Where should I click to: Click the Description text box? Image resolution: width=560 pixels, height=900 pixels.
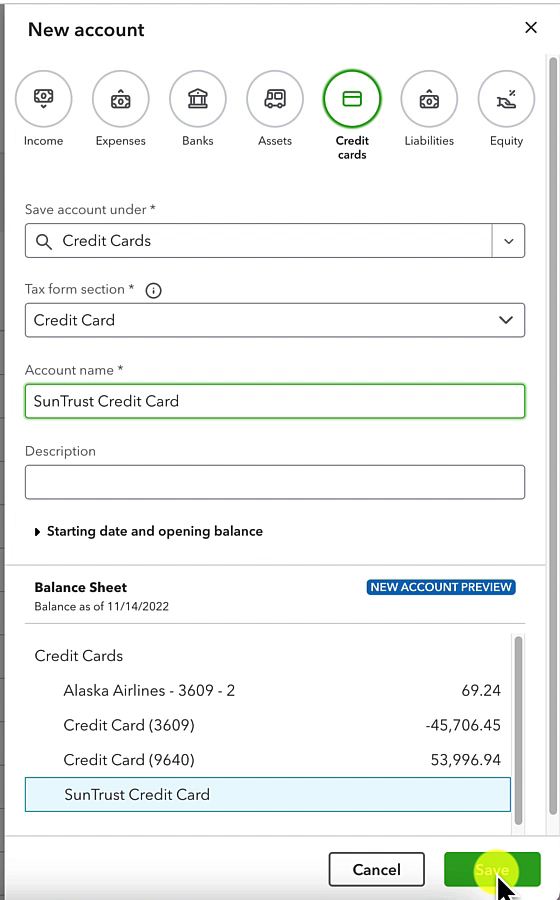pos(275,482)
